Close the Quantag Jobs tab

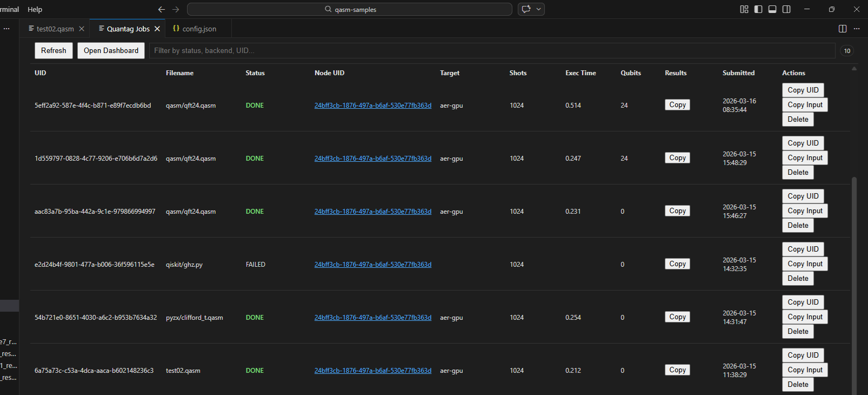click(x=157, y=29)
